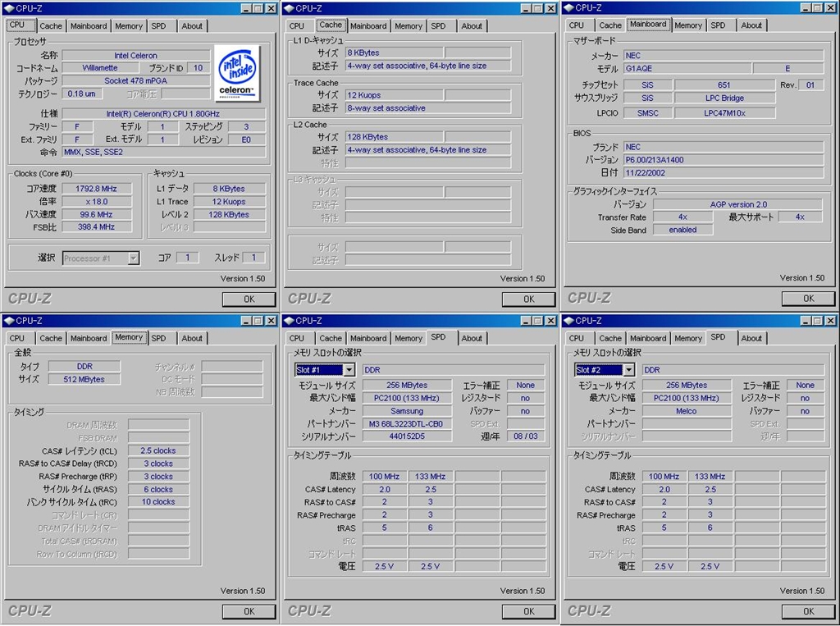
Task: Click the G1AQE motherboard model field
Action: 687,69
